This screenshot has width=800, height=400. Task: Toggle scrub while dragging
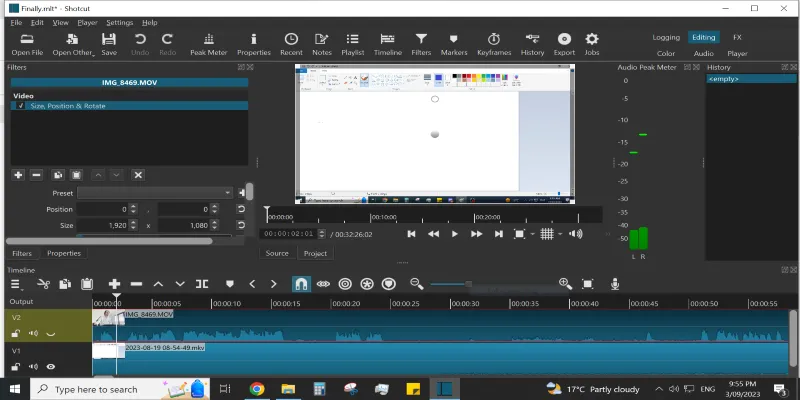click(x=323, y=284)
